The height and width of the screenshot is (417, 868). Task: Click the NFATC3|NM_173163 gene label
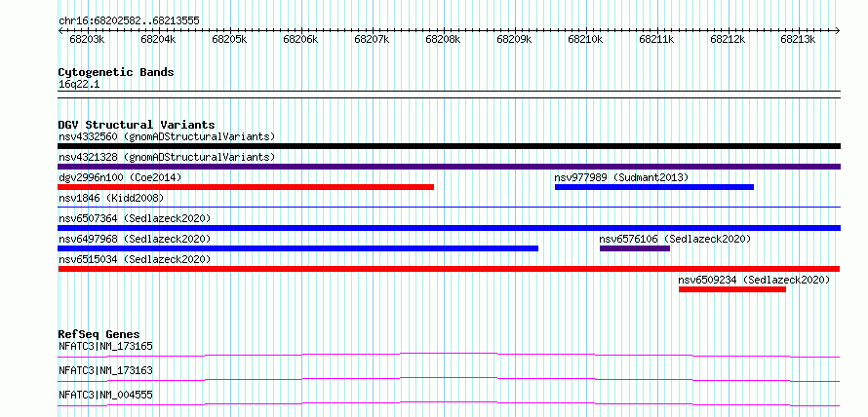point(105,370)
